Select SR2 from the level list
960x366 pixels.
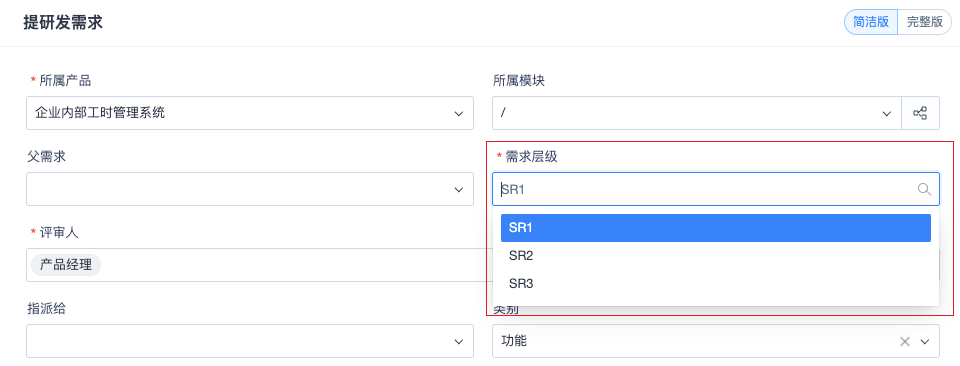coord(716,256)
